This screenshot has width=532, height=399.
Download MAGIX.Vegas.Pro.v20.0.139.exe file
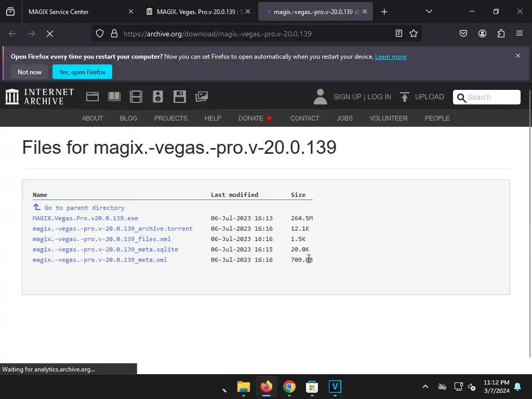click(x=85, y=218)
